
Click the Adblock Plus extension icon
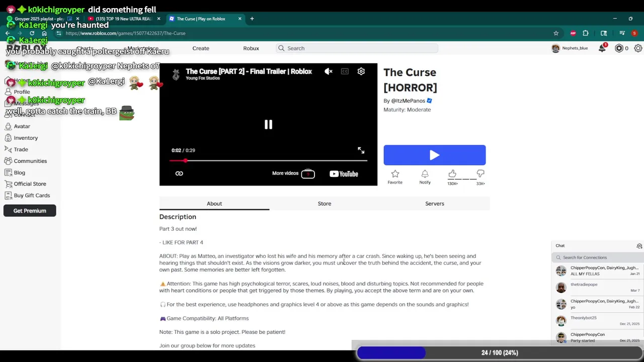tap(573, 33)
